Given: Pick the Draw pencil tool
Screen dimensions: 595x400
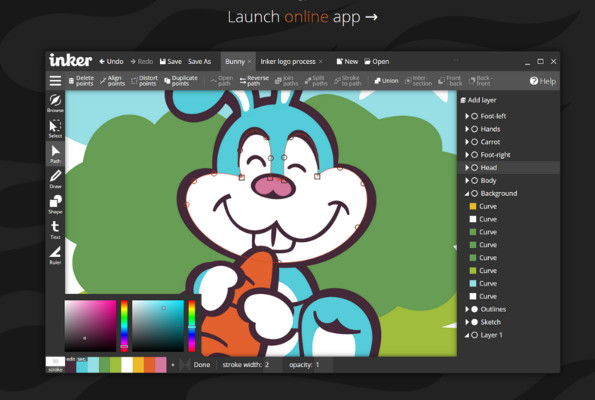Looking at the screenshot, I should [x=55, y=180].
